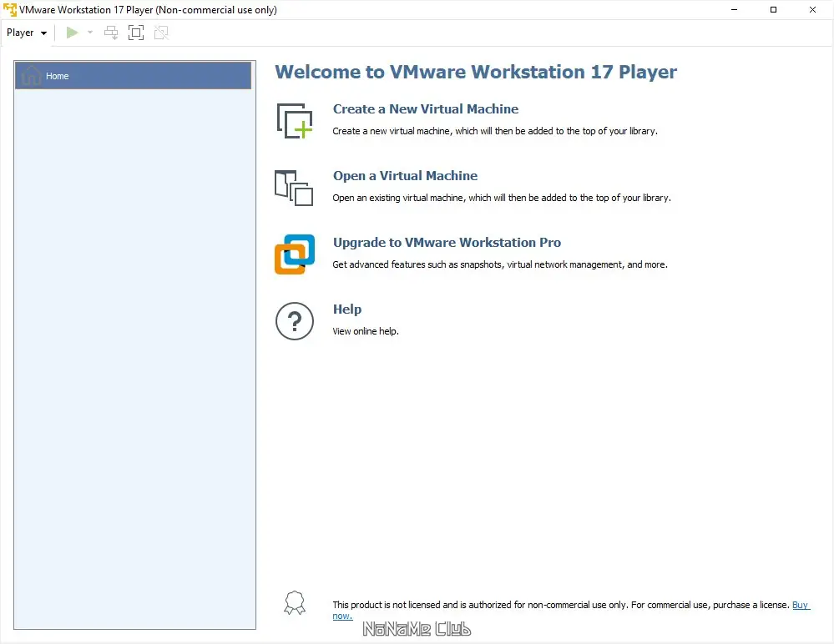Select Upgrade to VMware Workstation Pro

tap(447, 242)
